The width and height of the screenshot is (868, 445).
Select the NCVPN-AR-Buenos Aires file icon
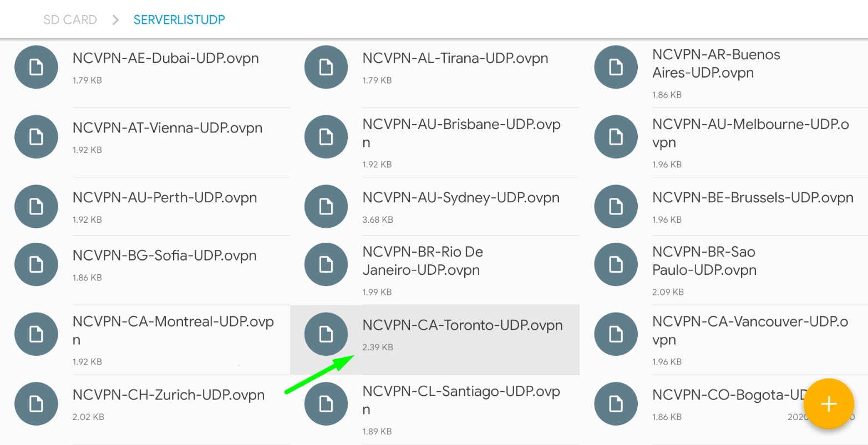(616, 67)
